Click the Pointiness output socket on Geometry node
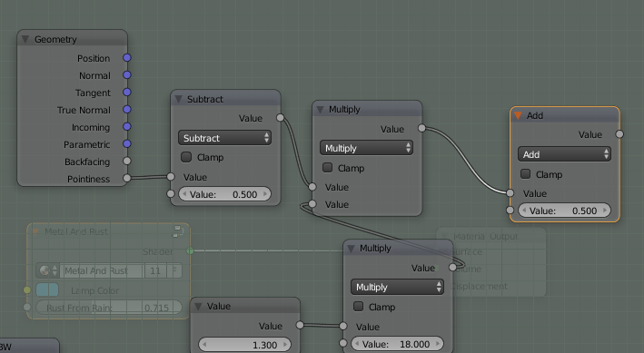Viewport: 644px width, 353px height. click(x=127, y=178)
